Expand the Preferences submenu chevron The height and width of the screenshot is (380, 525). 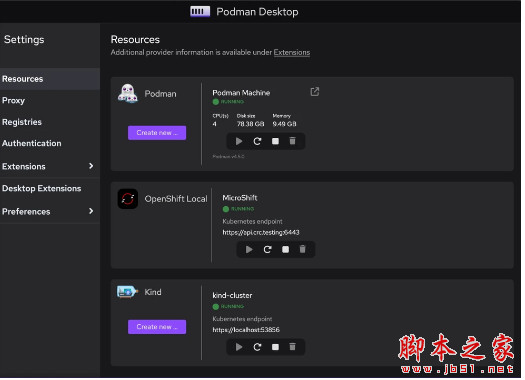pyautogui.click(x=92, y=212)
